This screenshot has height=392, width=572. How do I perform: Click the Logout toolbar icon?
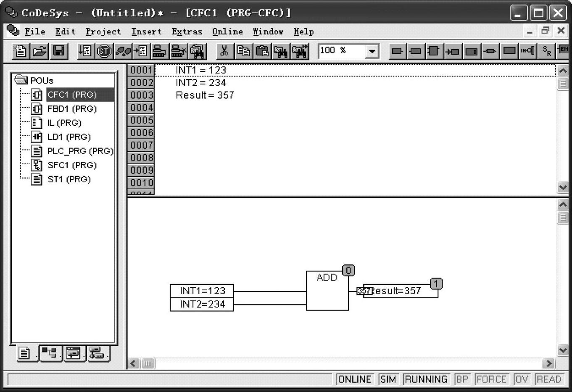click(178, 51)
